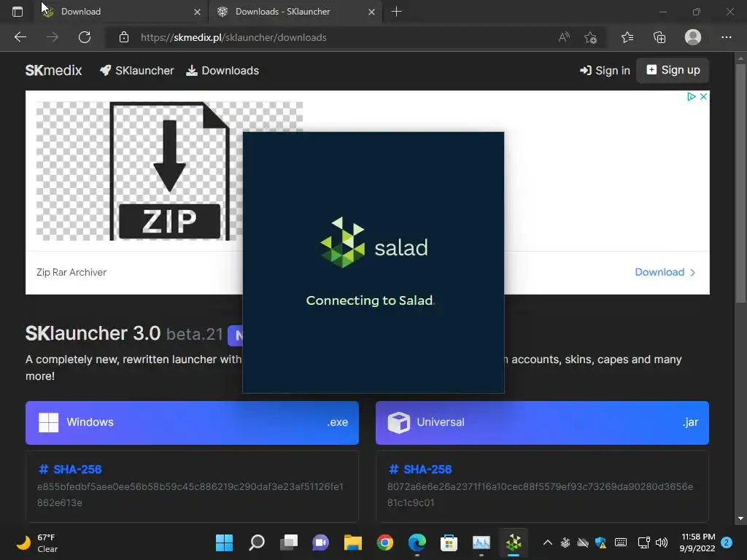747x560 pixels.
Task: Close the Zip Rar Archiver ad
Action: pyautogui.click(x=703, y=97)
